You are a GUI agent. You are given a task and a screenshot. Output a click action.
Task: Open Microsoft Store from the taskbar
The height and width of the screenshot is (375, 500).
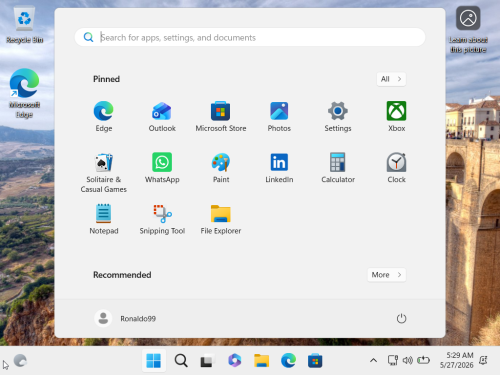tap(315, 361)
